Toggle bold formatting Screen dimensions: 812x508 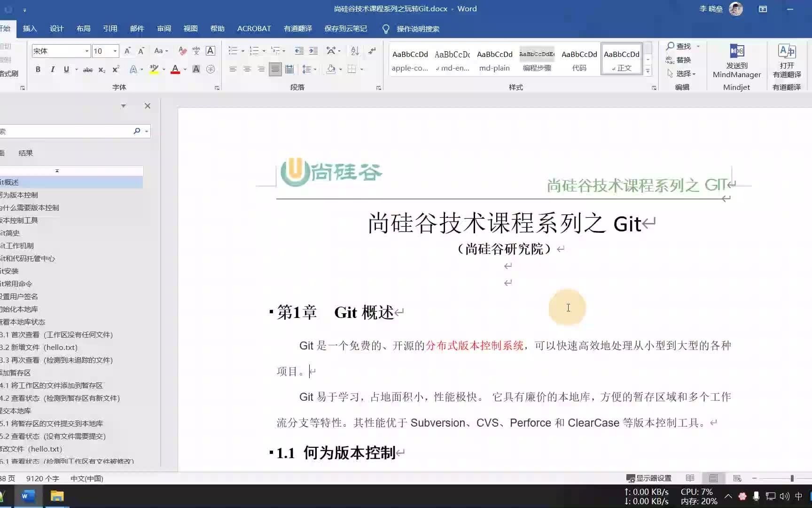coord(38,70)
